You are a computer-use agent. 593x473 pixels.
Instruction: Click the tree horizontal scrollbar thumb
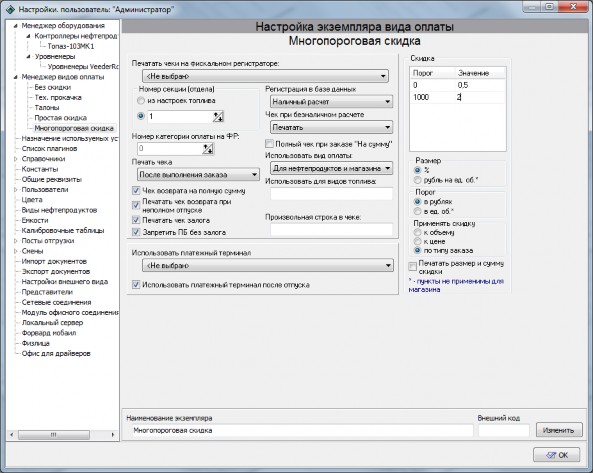(54, 435)
